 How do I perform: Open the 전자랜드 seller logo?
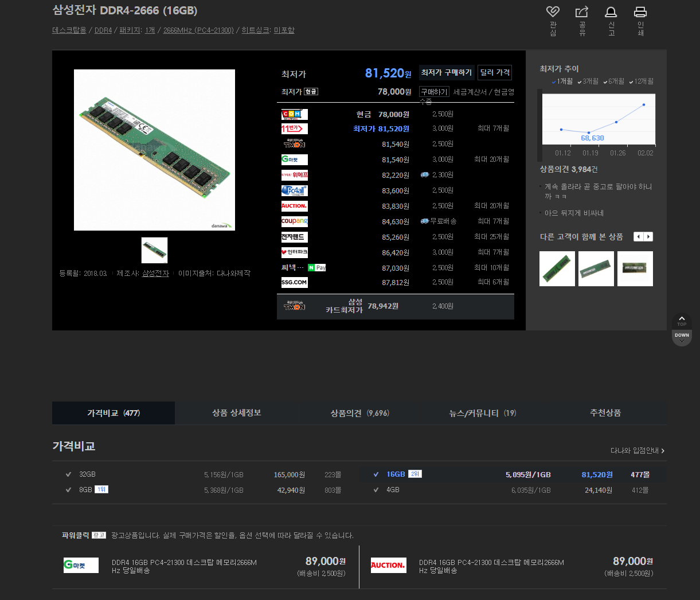coord(295,237)
